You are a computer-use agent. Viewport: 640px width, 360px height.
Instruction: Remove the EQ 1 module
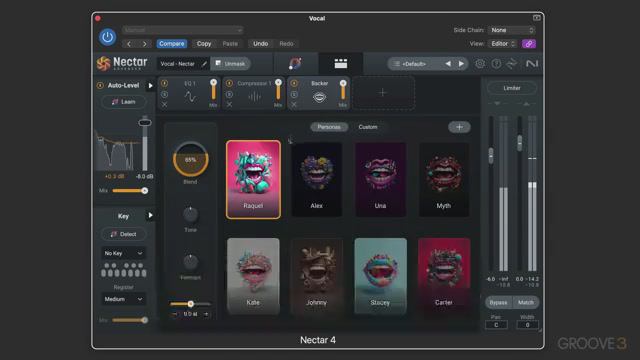coord(164,105)
